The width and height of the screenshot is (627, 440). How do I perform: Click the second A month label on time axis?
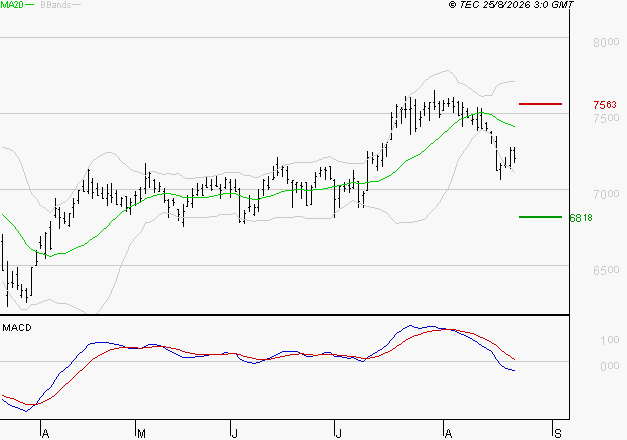[448, 434]
